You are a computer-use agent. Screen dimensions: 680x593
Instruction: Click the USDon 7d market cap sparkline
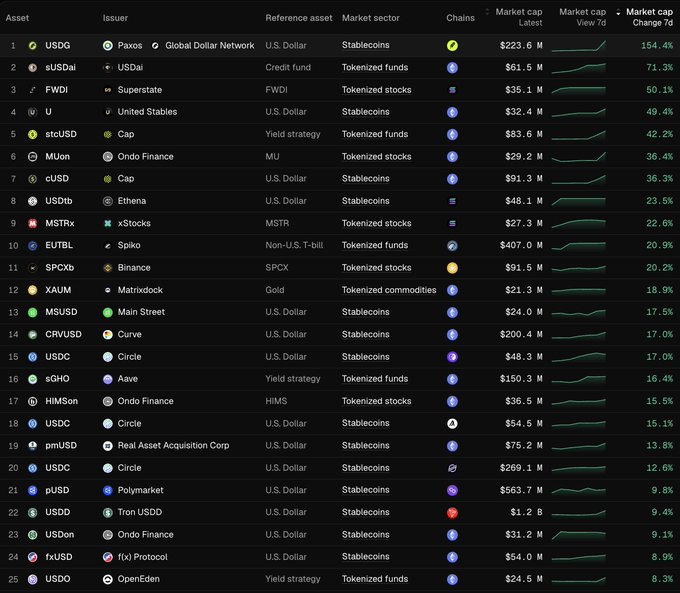[579, 535]
